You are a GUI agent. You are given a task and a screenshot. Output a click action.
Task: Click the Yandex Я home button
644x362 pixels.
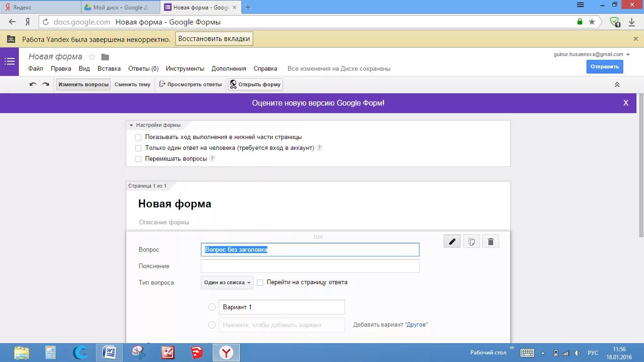[28, 22]
